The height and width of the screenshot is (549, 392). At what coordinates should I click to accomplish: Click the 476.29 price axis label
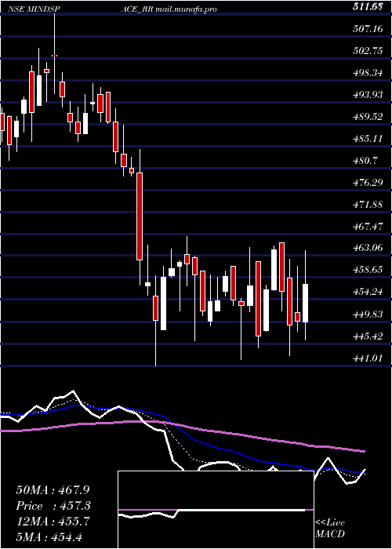(x=368, y=183)
